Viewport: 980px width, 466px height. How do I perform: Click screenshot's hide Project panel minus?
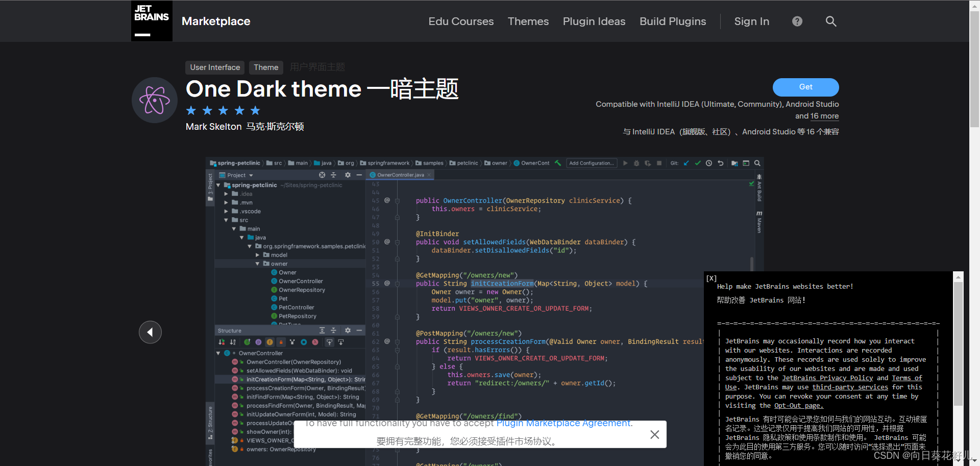(x=359, y=175)
